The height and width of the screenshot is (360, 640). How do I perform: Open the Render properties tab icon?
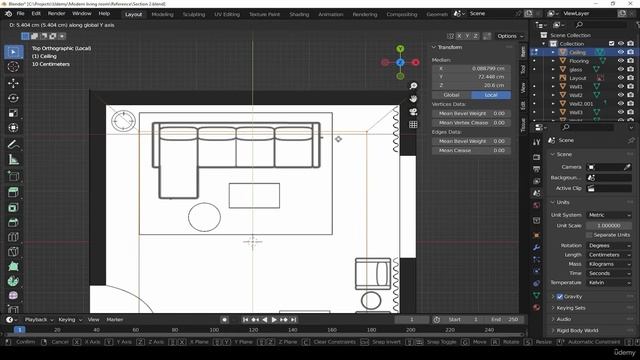coord(537,158)
